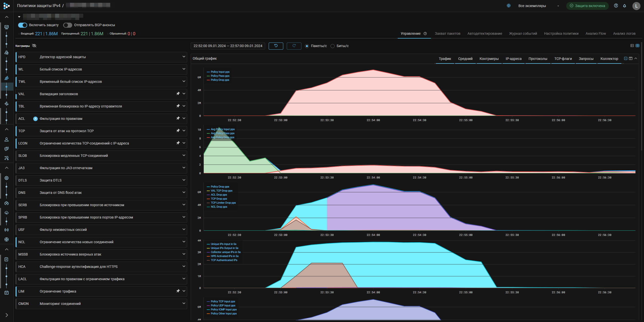Open the Журнал событий tab
Image resolution: width=644 pixels, height=322 pixels.
(523, 33)
